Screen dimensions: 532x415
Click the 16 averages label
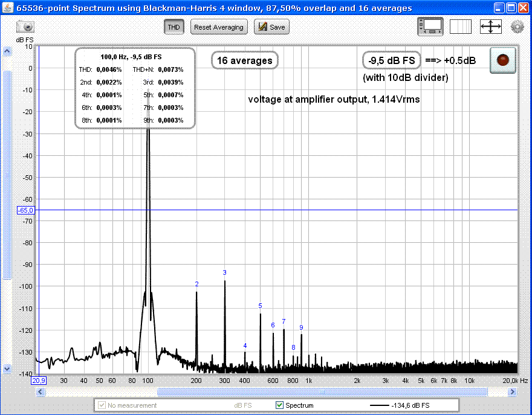[x=245, y=60]
